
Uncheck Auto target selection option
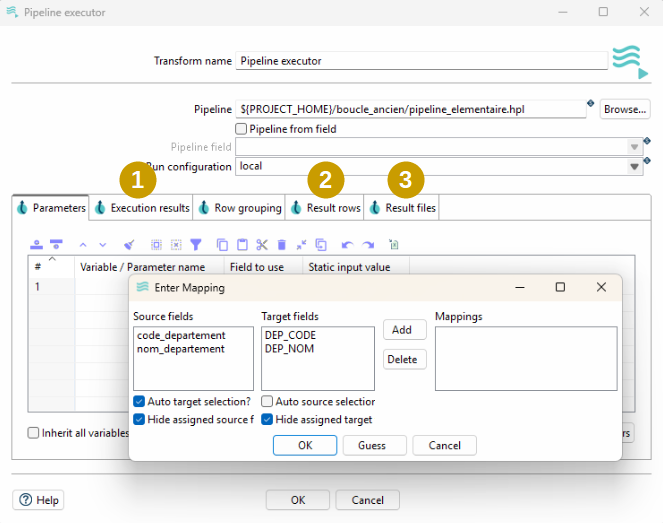pyautogui.click(x=139, y=401)
